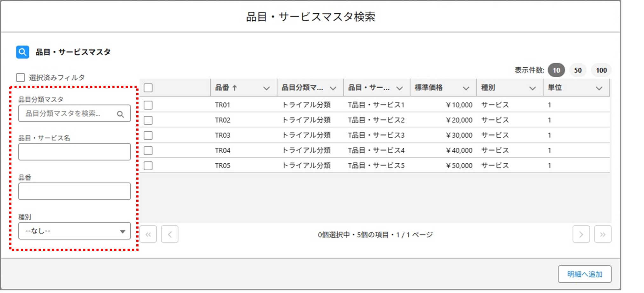Image resolution: width=644 pixels, height=293 pixels.
Task: Open the 種別 dropdown showing --なし--
Action: [x=74, y=231]
